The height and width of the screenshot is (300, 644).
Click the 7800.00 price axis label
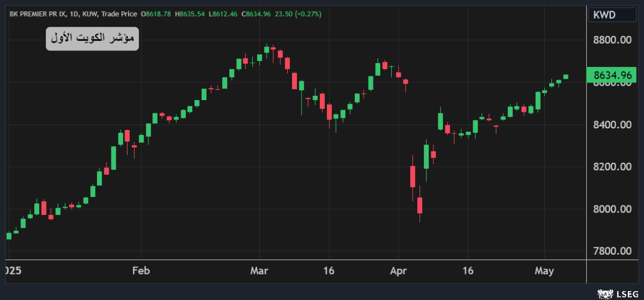tap(612, 251)
